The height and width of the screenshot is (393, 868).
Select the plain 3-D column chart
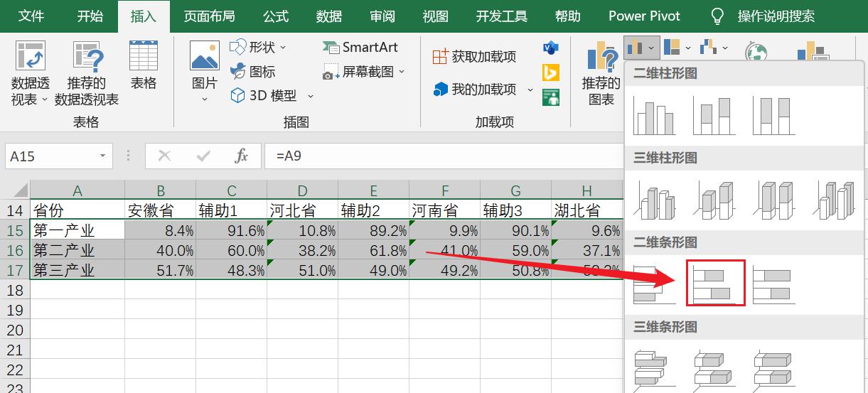[834, 200]
